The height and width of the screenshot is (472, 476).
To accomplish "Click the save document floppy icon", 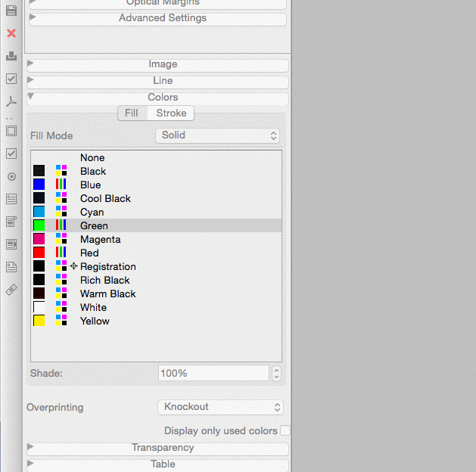I will coord(11,11).
